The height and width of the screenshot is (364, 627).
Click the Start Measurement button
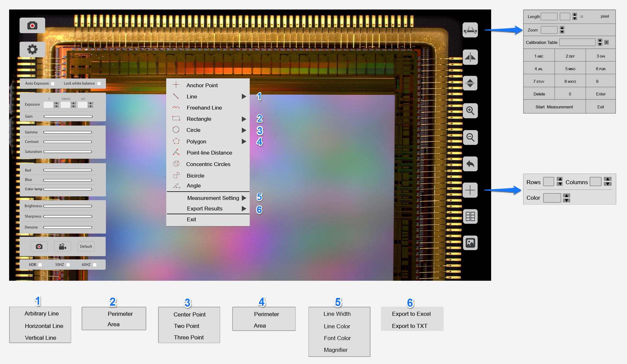pyautogui.click(x=554, y=107)
